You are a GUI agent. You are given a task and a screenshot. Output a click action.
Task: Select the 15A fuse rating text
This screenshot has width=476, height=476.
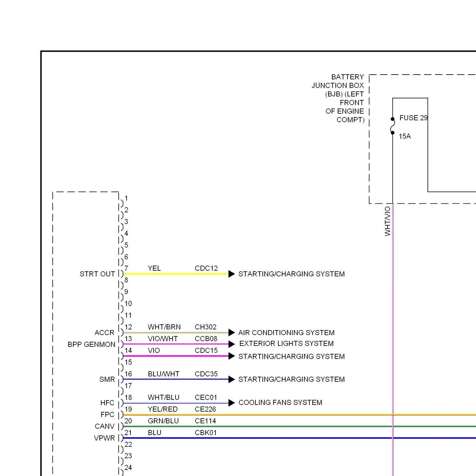tap(405, 136)
